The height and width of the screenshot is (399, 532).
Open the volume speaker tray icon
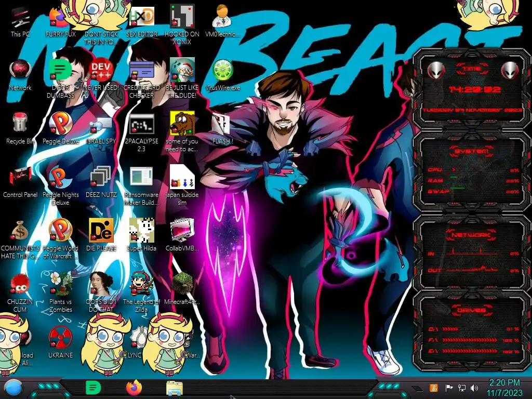tap(474, 388)
